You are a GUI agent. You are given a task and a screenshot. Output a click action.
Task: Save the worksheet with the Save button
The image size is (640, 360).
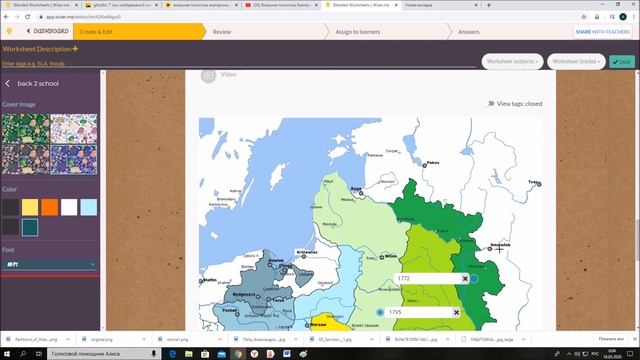622,62
